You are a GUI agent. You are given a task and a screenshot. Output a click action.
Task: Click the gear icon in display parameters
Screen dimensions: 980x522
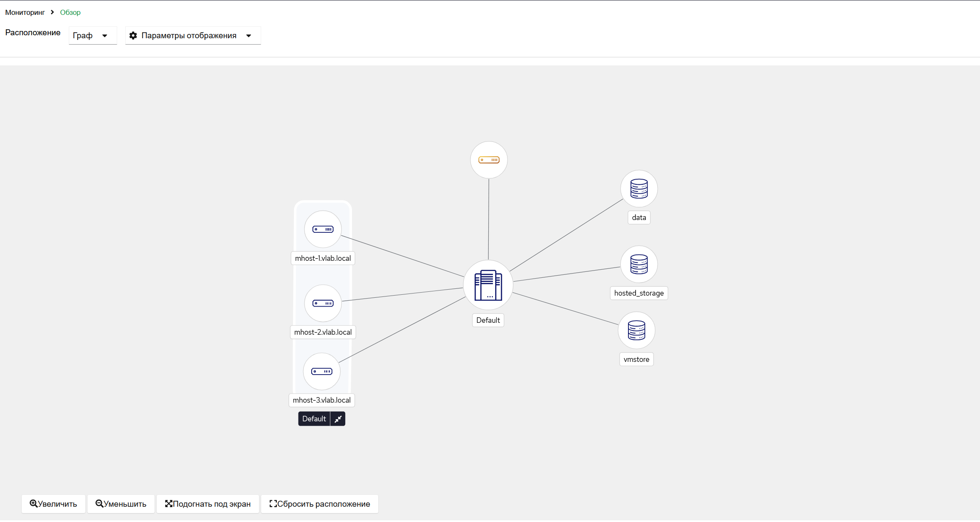tap(133, 36)
